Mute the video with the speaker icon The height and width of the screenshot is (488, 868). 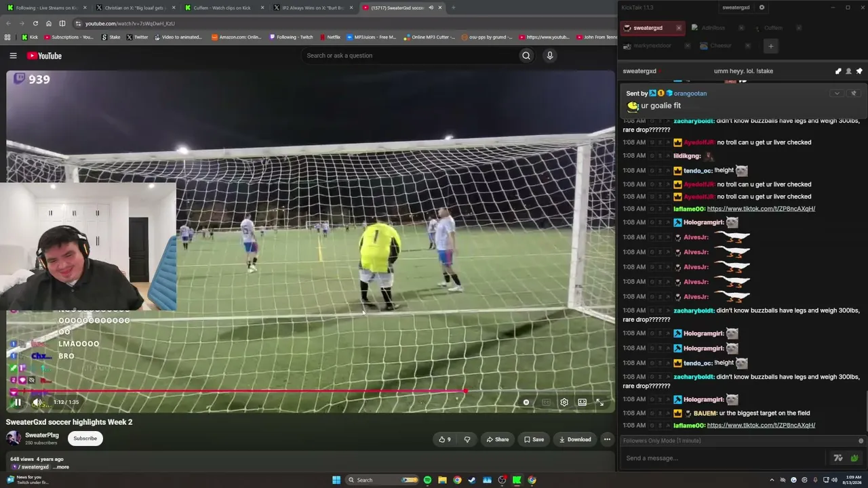37,402
